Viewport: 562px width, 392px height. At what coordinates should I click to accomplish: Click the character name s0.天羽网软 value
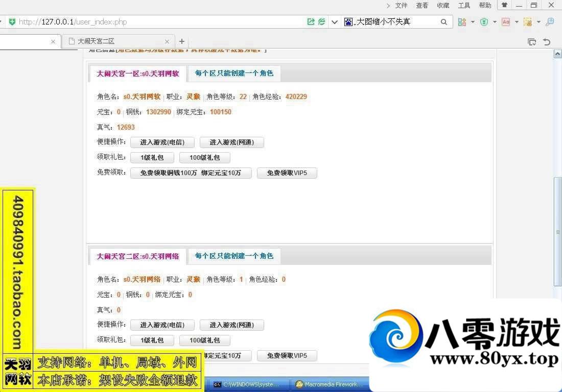click(x=142, y=96)
